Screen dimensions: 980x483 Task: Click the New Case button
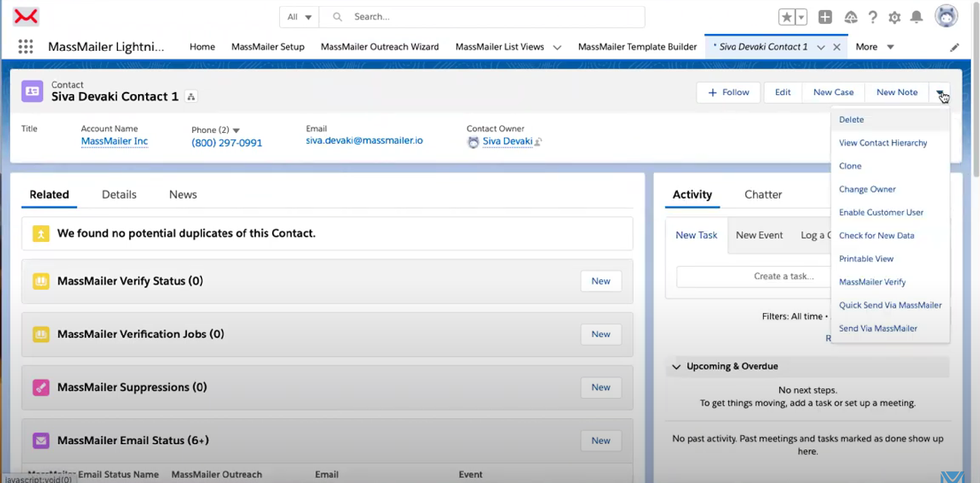[x=833, y=93]
